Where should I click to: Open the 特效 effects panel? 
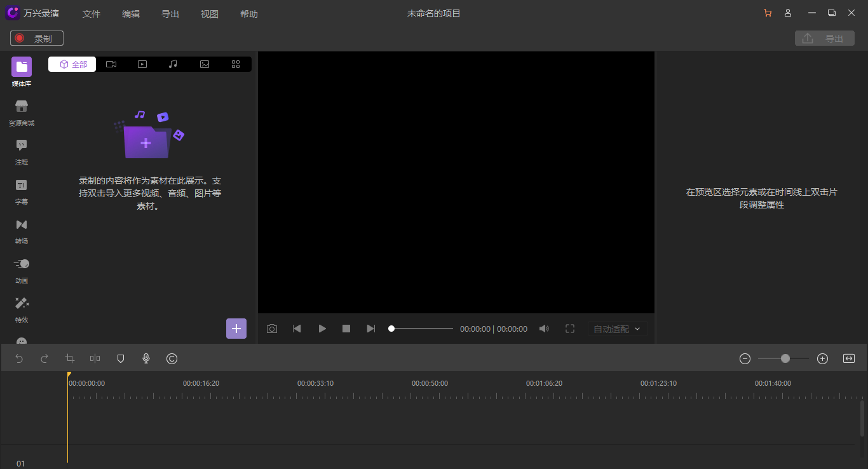point(22,309)
